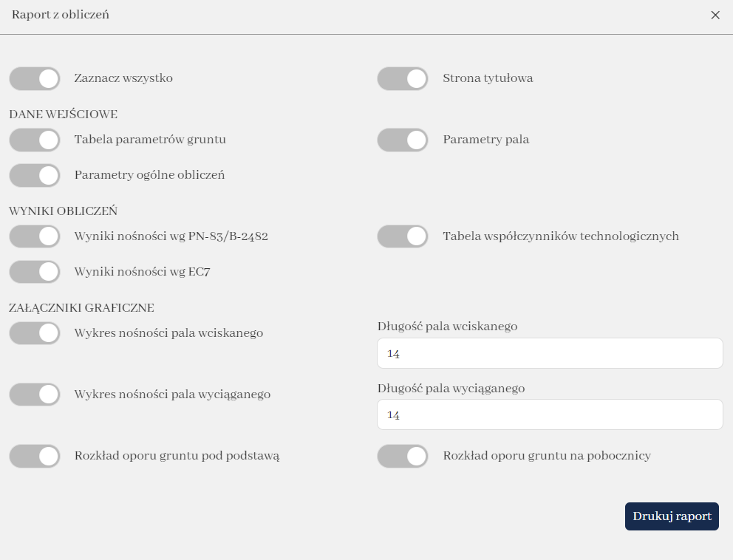Enable the Strona tytułowa toggle
Screen dimensions: 733x560
(403, 78)
